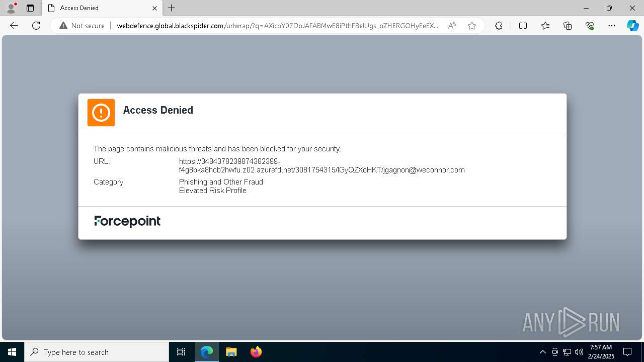This screenshot has width=644, height=362.
Task: Refresh the current page
Action: tap(36, 26)
